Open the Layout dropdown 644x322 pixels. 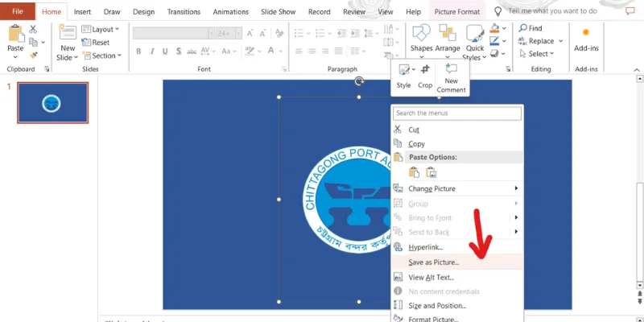pos(100,29)
